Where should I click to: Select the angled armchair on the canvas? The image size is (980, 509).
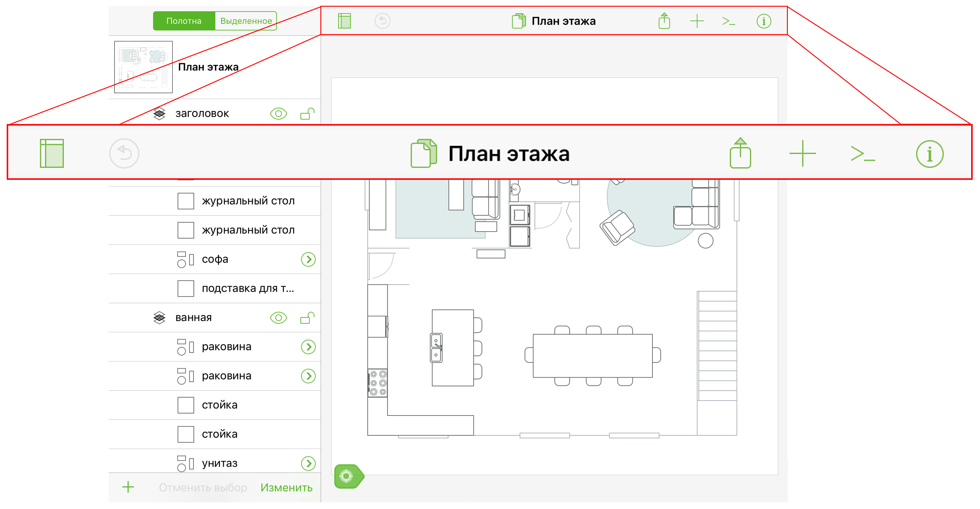pos(617,227)
